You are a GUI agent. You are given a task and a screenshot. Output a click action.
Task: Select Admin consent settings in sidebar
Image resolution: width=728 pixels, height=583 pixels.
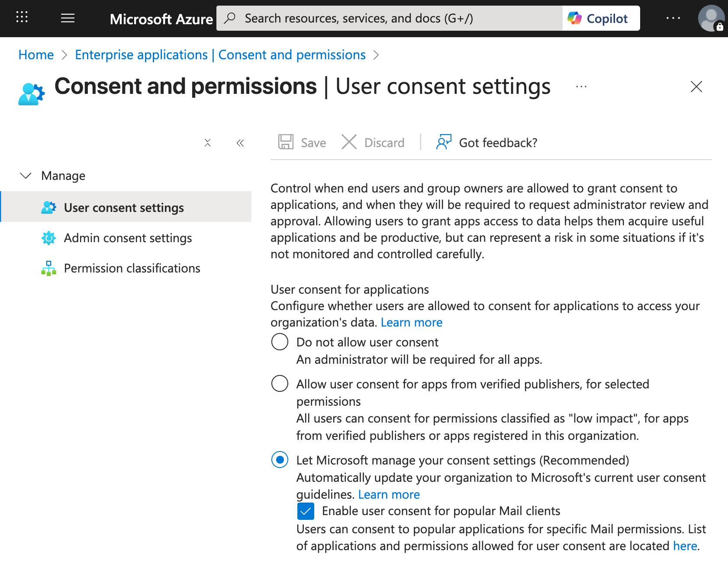pos(128,238)
